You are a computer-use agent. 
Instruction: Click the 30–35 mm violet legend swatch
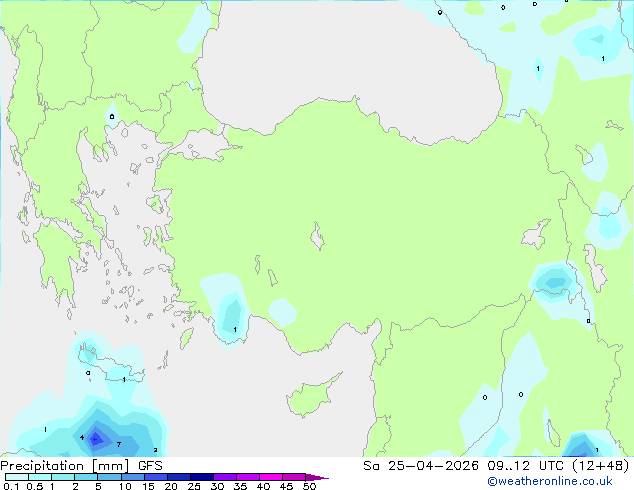(x=225, y=477)
